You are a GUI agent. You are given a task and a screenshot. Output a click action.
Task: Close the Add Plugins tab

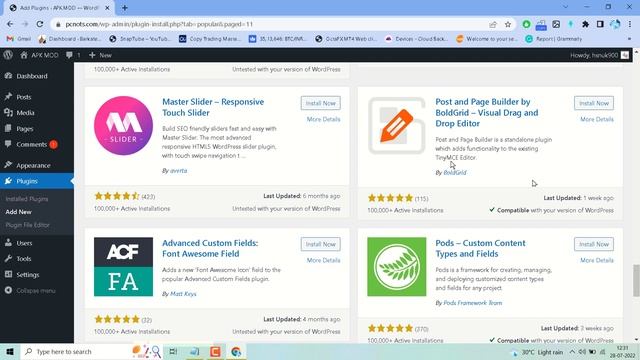(107, 8)
